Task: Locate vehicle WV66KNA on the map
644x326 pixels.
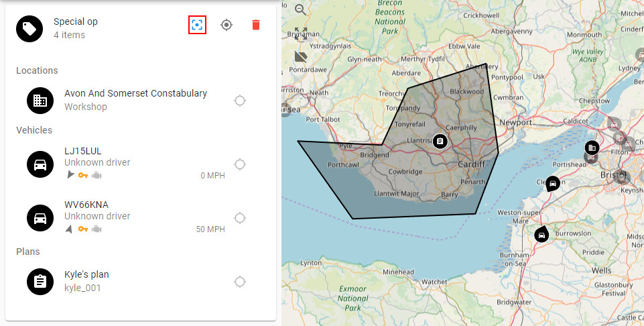Action: [239, 218]
